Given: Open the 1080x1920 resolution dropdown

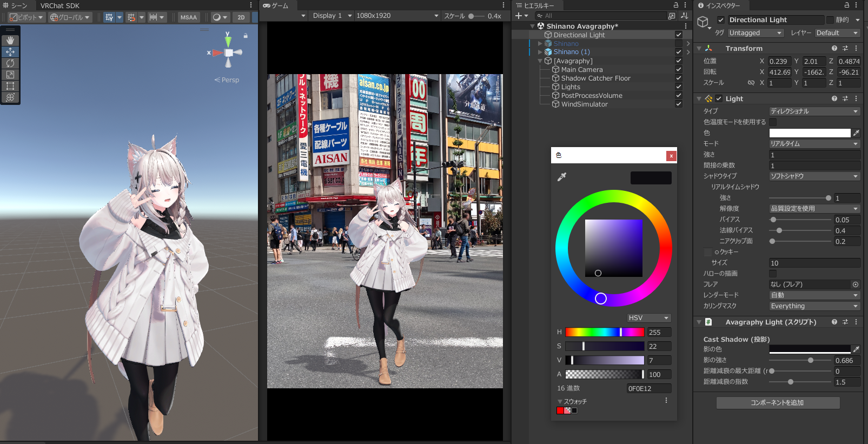Looking at the screenshot, I should click(397, 16).
